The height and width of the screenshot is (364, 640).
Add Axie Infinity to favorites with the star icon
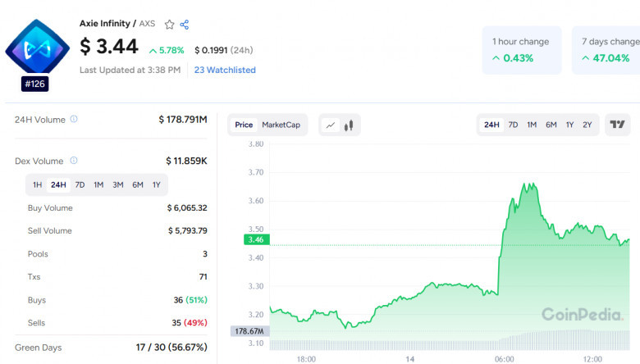169,25
